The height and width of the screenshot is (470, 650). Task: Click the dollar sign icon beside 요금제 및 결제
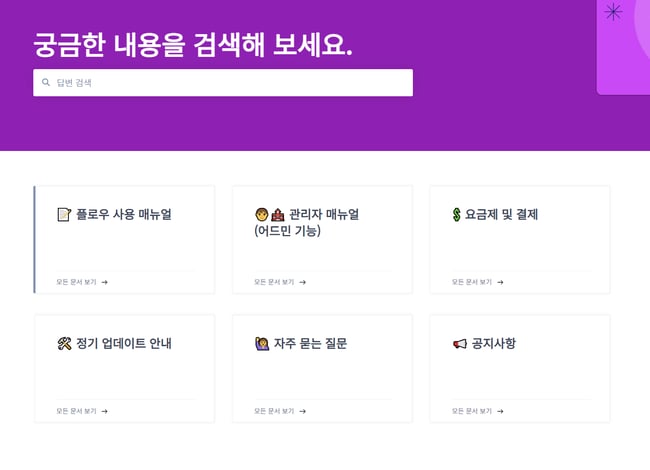[456, 214]
